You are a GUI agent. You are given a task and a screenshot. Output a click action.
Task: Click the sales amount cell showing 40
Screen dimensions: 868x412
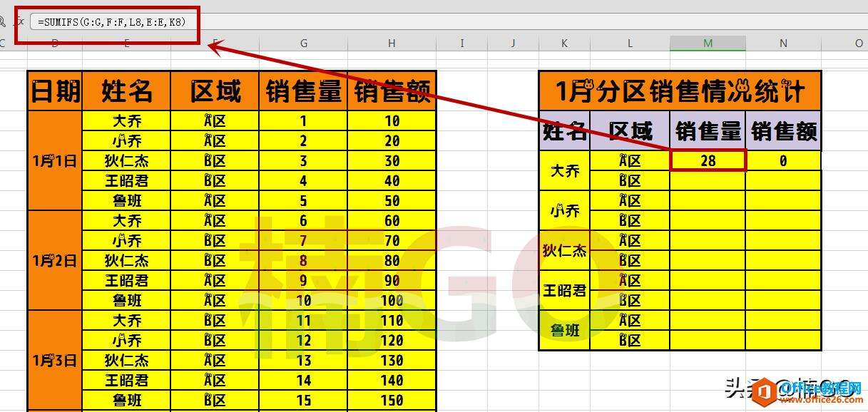click(392, 180)
